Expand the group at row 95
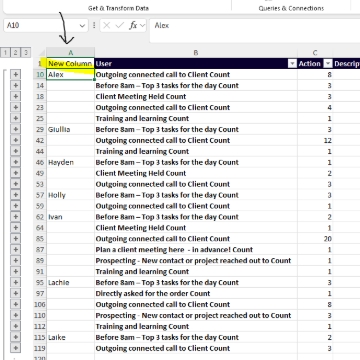The height and width of the screenshot is (360, 360). tap(15, 283)
